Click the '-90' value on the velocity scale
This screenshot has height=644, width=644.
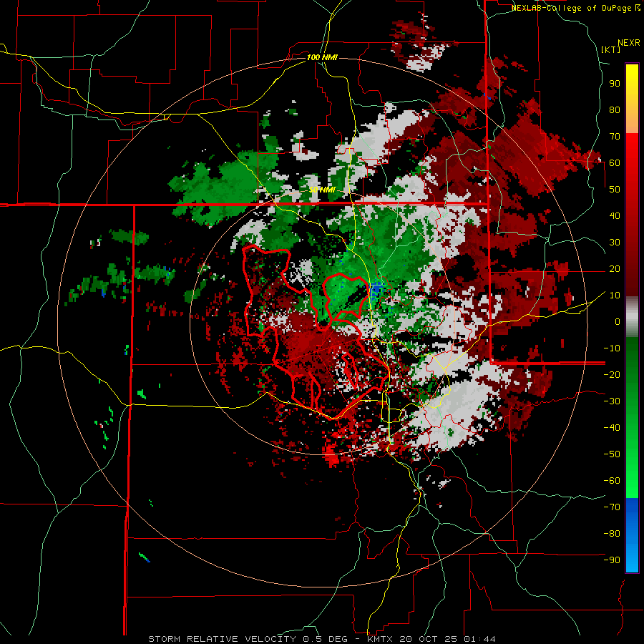(612, 560)
